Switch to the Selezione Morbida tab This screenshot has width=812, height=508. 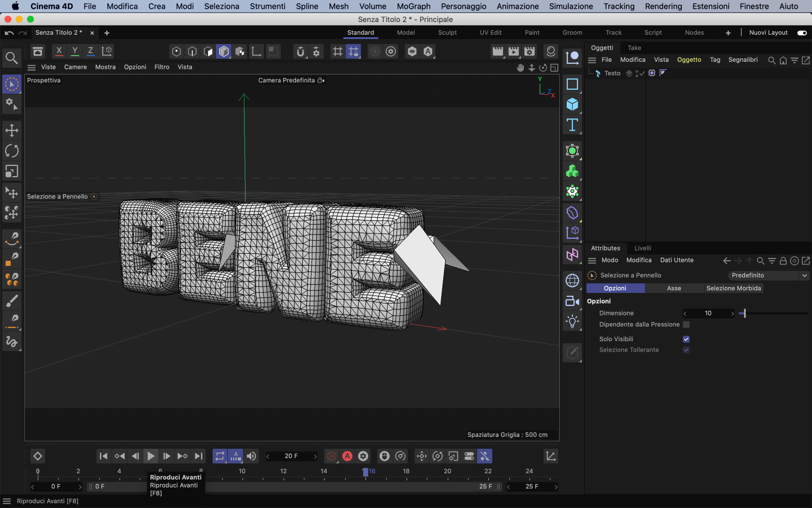733,288
